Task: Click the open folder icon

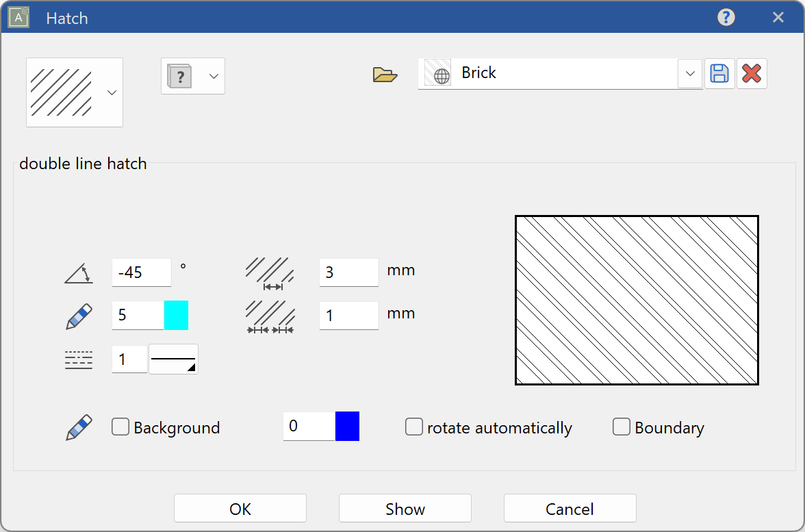Action: click(x=385, y=74)
